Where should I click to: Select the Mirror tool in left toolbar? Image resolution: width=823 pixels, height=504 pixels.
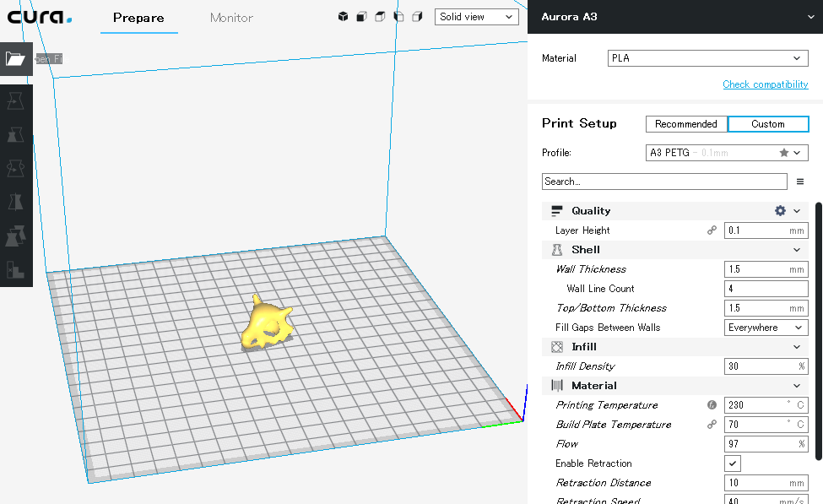[x=16, y=202]
